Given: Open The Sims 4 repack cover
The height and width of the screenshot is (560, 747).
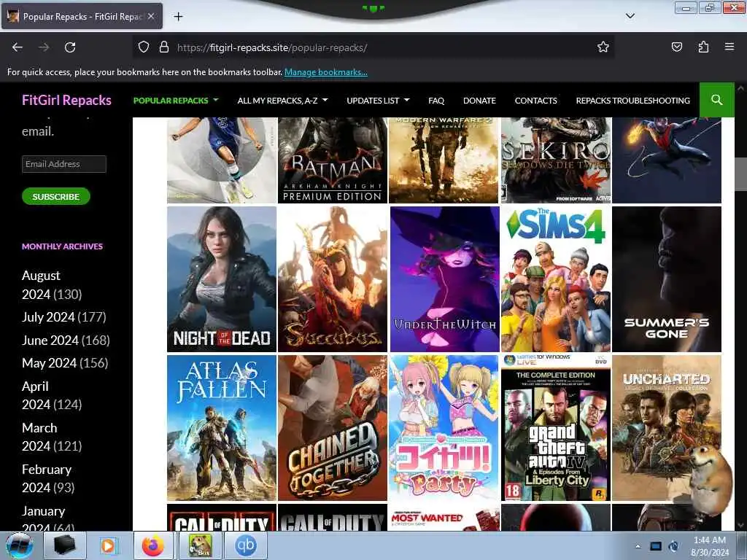Looking at the screenshot, I should [555, 279].
